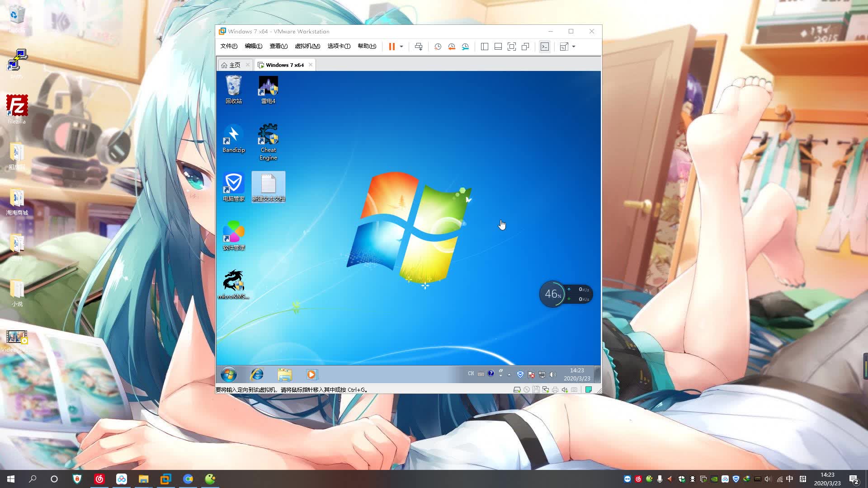
Task: Open host taskbar search magnifier
Action: (33, 479)
